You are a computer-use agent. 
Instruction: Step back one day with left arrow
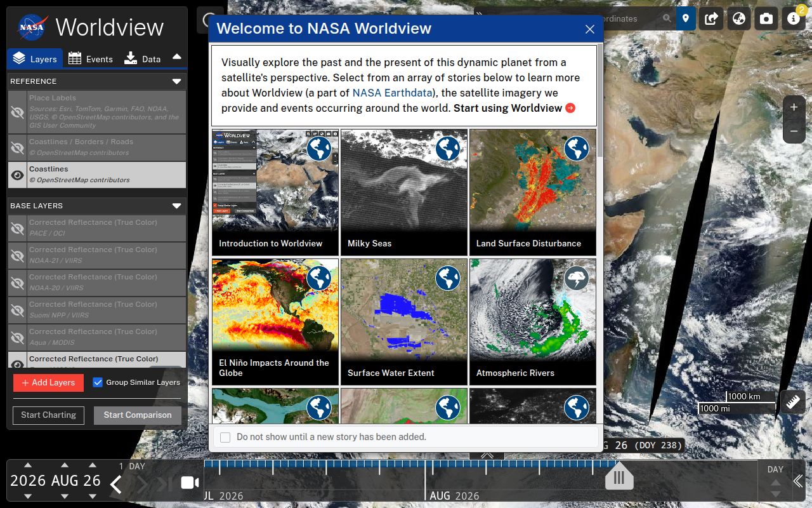[115, 485]
